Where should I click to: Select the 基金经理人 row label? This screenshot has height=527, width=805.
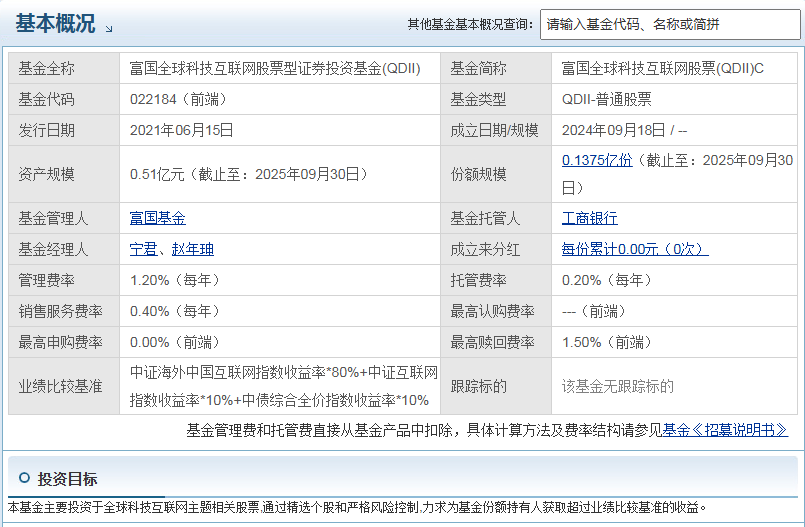(x=53, y=249)
